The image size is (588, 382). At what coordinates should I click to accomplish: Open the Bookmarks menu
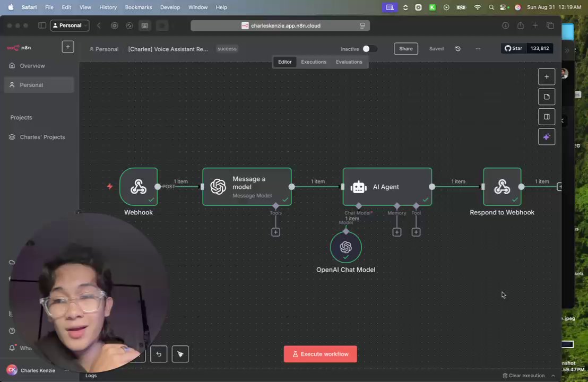(139, 7)
